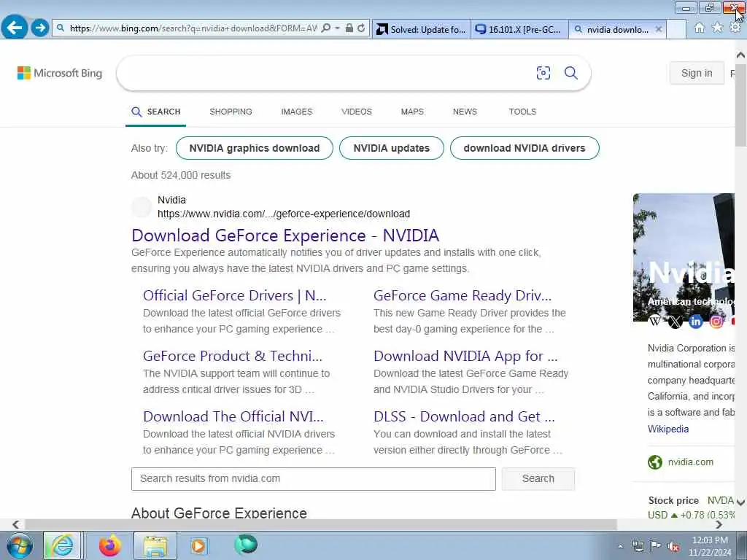Click the Sign in button
The width and height of the screenshot is (747, 560).
[697, 73]
